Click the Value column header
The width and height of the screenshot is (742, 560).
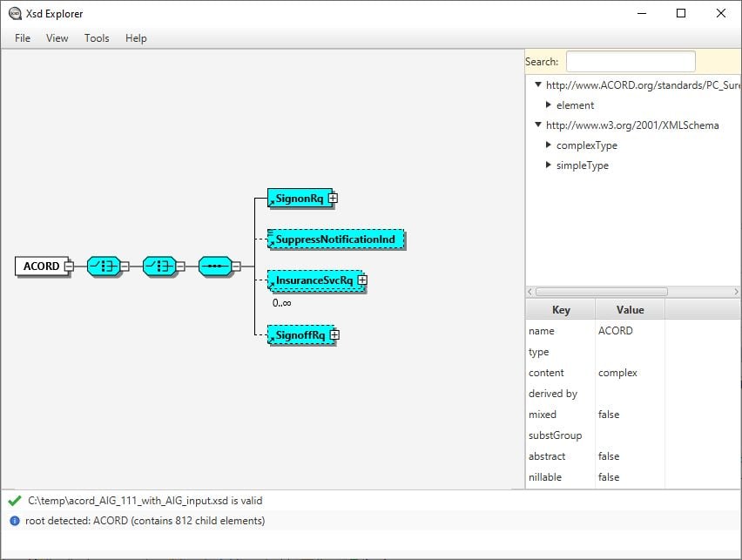(x=629, y=309)
